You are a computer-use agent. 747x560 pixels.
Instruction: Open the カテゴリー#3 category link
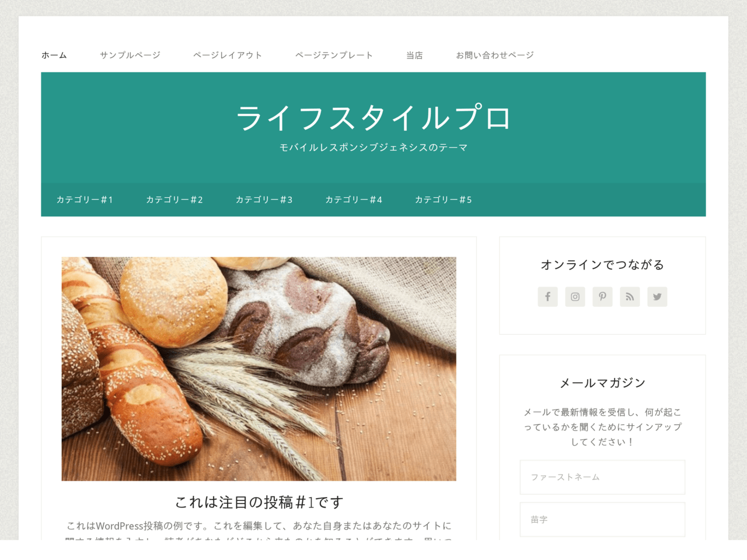264,199
